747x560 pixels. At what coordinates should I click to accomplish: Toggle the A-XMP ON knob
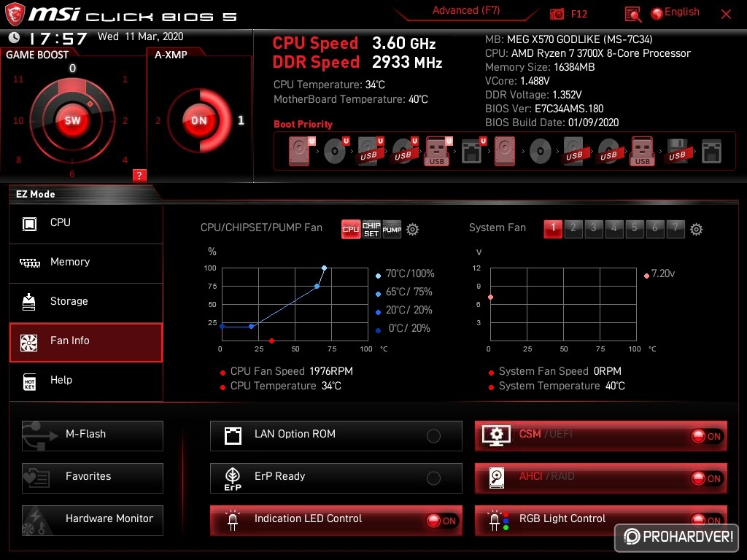199,120
